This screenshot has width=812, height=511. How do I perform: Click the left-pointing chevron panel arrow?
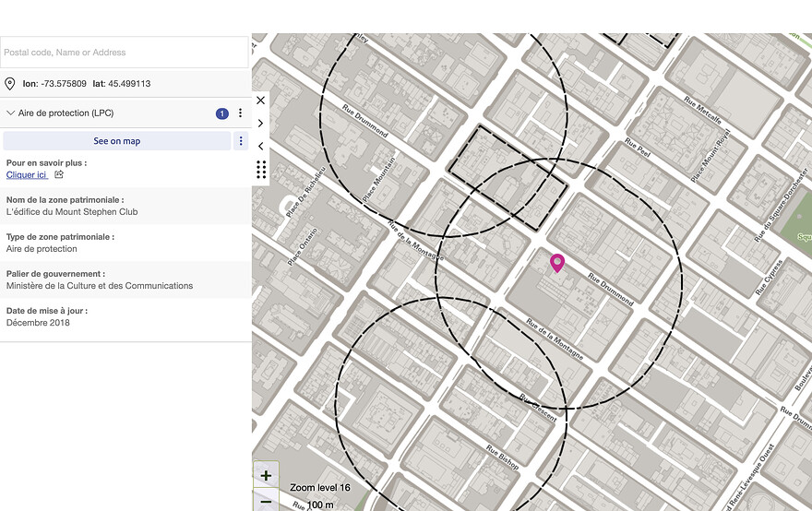260,146
